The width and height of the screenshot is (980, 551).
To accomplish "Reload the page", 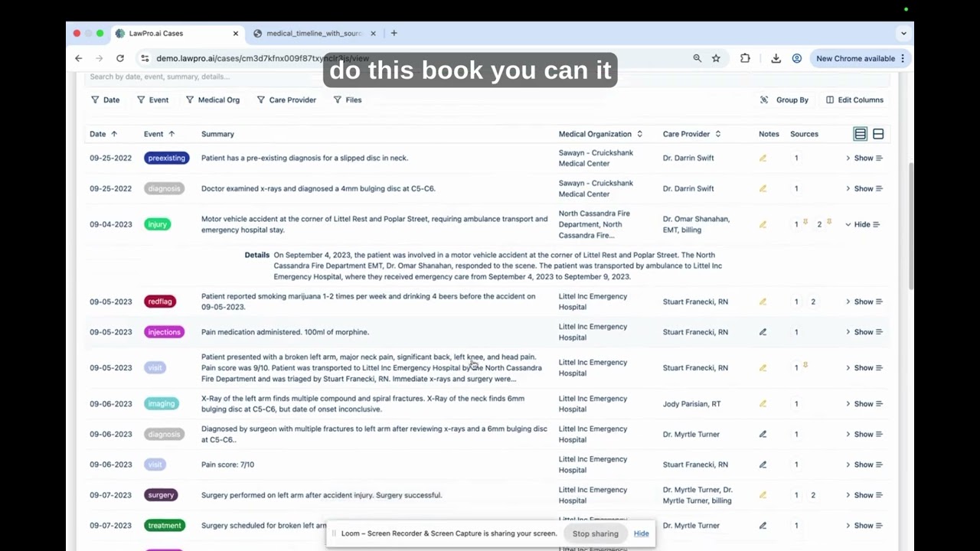I will tap(120, 58).
